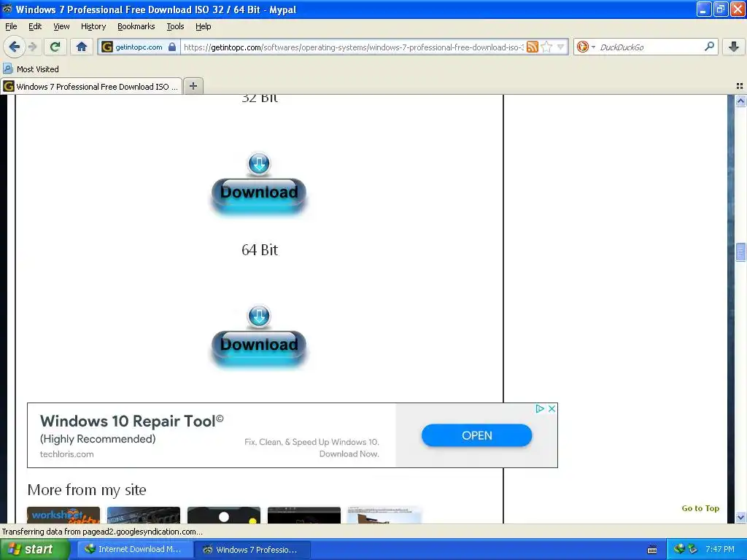Open the downloads panel arrow button

pyautogui.click(x=734, y=47)
